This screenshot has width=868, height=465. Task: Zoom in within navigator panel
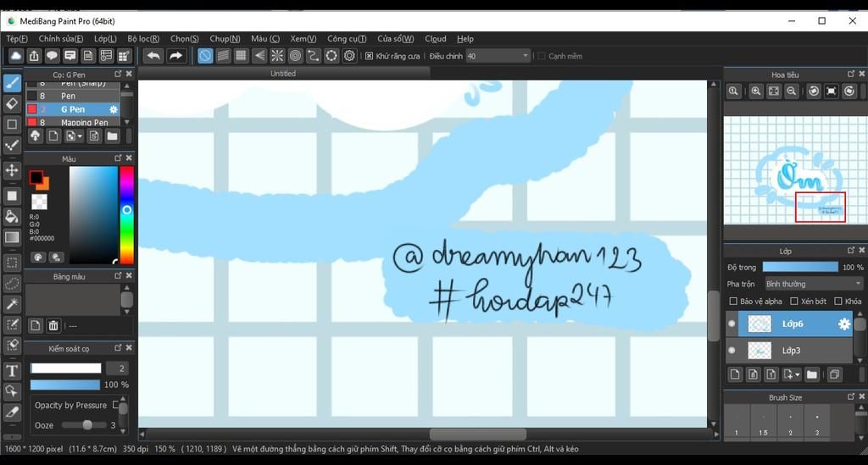[755, 91]
